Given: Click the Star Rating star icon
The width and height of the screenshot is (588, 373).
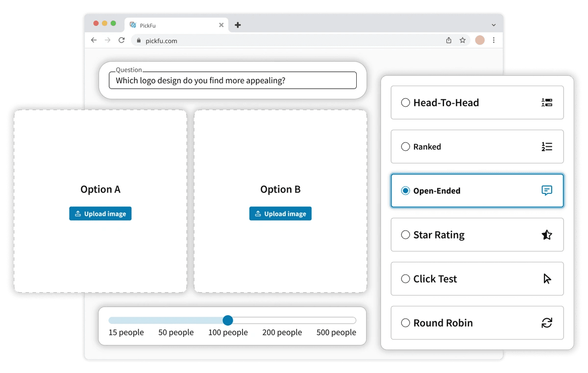Looking at the screenshot, I should (x=547, y=235).
